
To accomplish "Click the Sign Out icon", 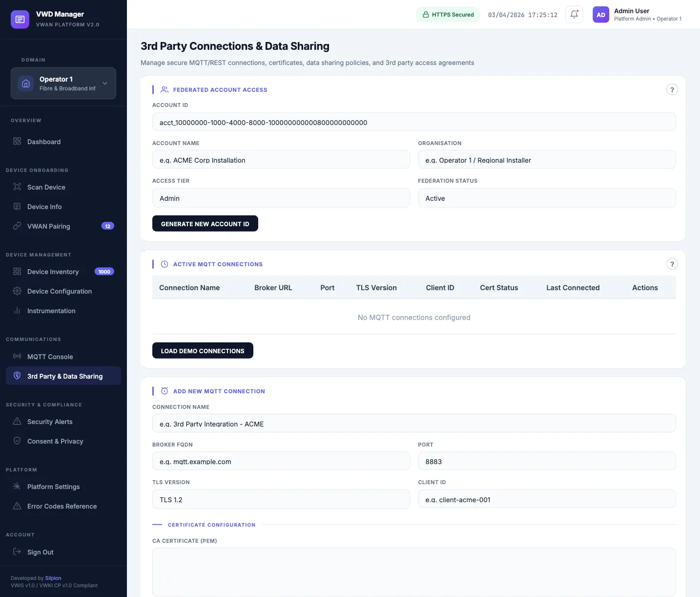I will pos(17,552).
